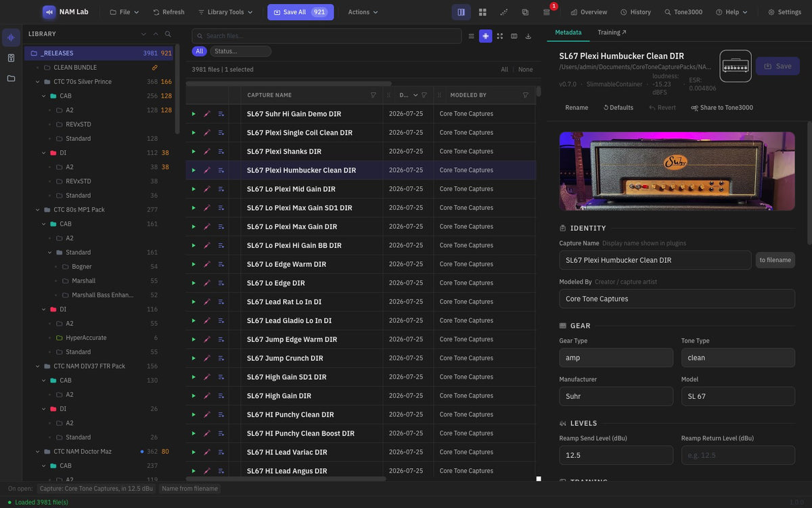Toggle the All status filter pill

[x=200, y=51]
